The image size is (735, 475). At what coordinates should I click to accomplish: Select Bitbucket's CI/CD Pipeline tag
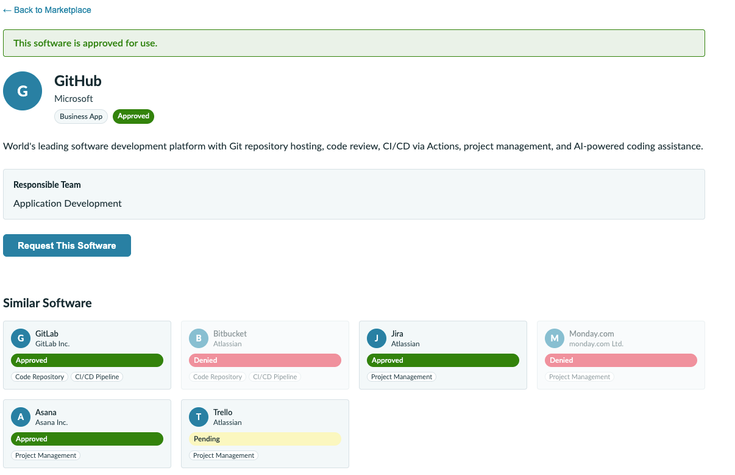275,377
